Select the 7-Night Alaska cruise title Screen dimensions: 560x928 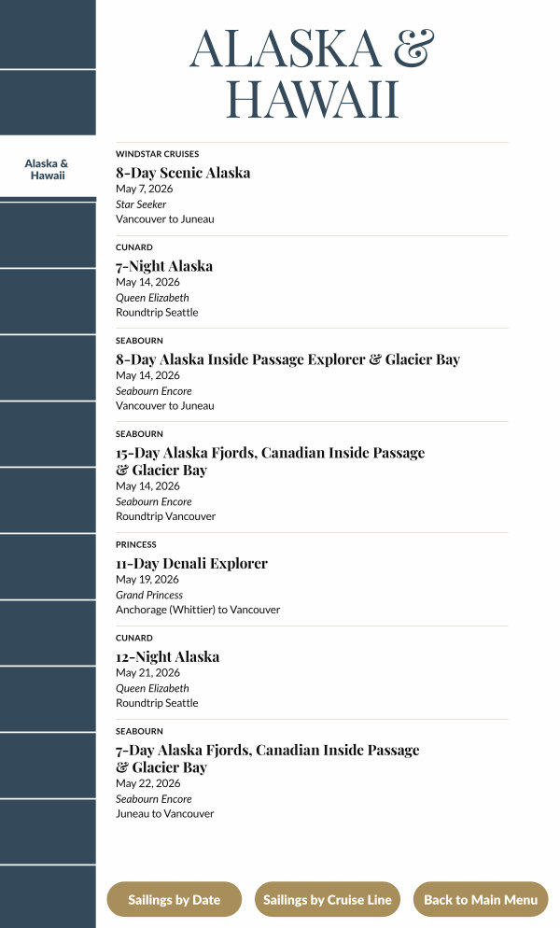164,266
